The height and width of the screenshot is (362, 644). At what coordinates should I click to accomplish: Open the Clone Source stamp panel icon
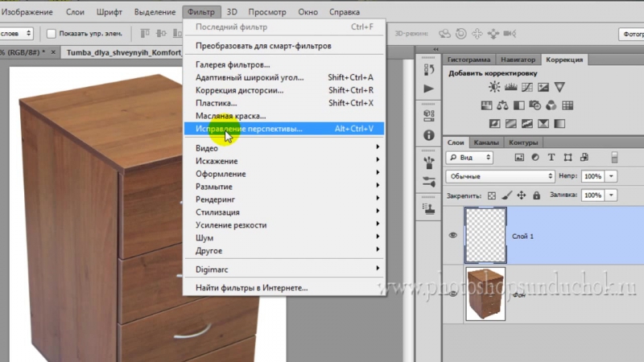(428, 208)
